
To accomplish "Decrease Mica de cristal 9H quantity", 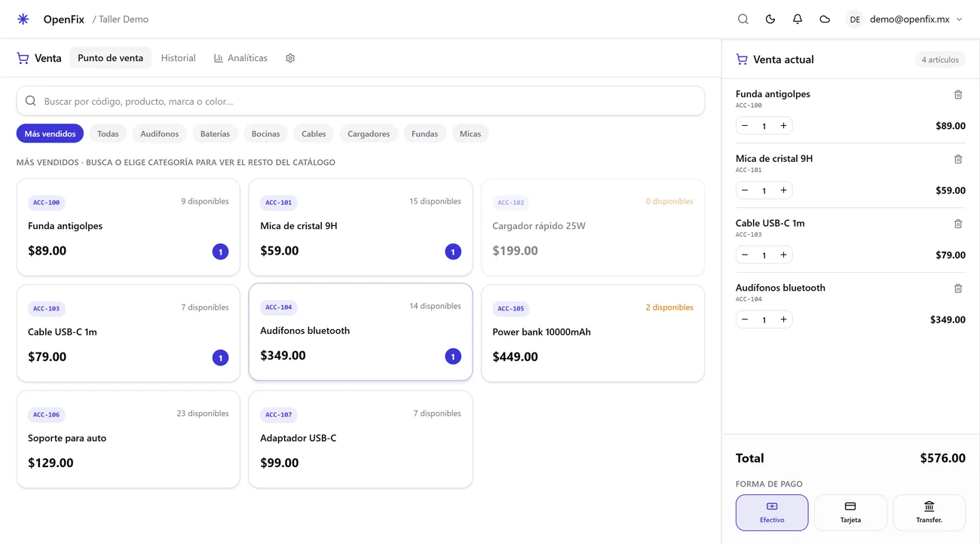I will pos(745,191).
